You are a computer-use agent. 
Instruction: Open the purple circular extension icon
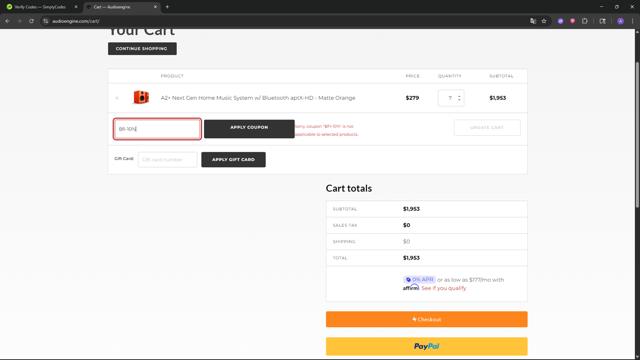click(x=560, y=21)
